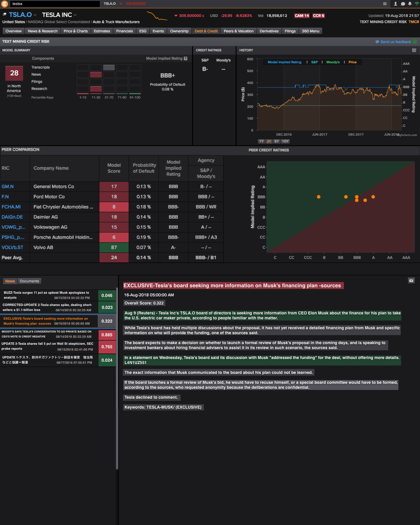Click the Model Implied Rating help icon
This screenshot has width=420, height=525.
point(185,59)
